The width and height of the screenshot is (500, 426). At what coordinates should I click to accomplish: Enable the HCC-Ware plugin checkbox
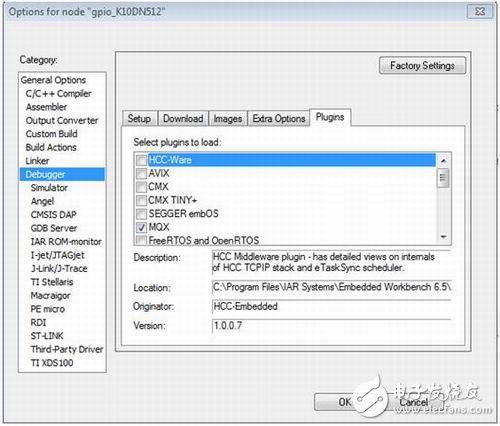[141, 160]
